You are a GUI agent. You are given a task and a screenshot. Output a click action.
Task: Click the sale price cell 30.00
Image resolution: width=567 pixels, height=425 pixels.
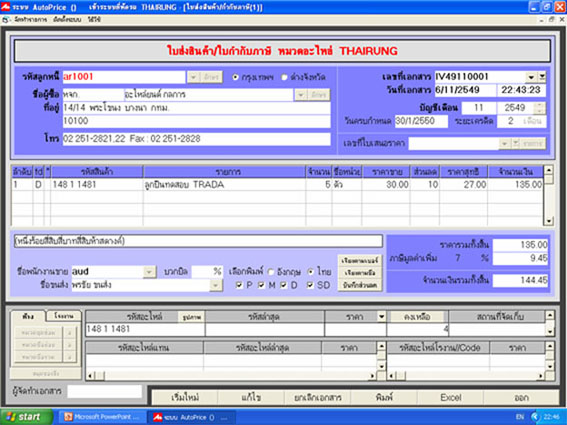[386, 185]
